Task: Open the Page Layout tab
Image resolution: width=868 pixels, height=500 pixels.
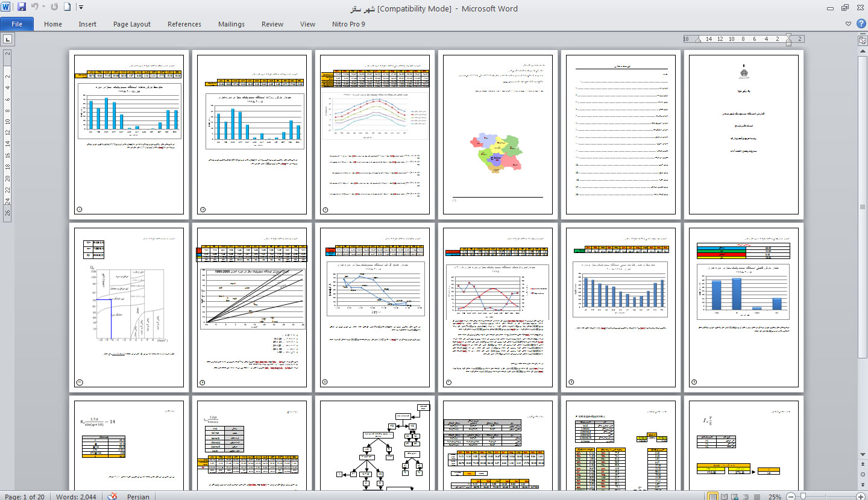Action: (132, 24)
